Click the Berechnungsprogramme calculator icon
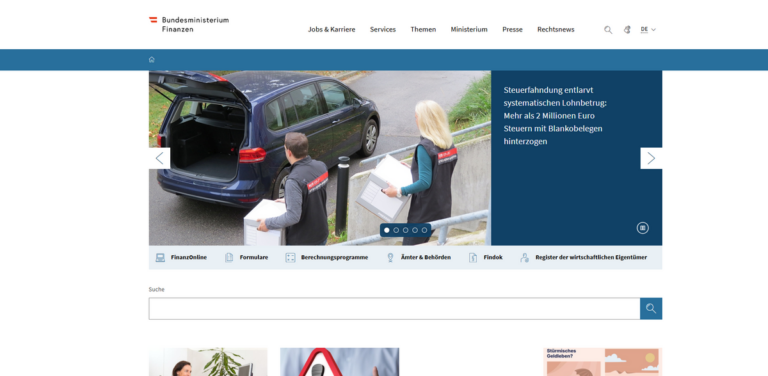The height and width of the screenshot is (376, 768). (x=290, y=258)
